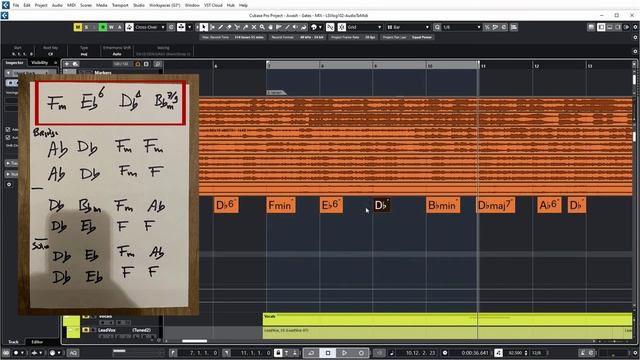This screenshot has height=360, width=640.
Task: Open the Select Tool Colors dropdown arrow
Action: click(x=320, y=27)
